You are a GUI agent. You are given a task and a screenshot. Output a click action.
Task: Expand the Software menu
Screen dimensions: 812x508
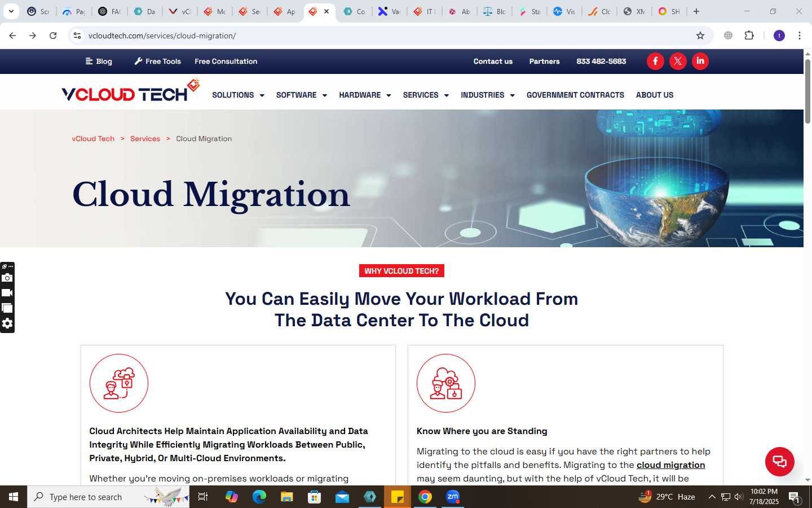tap(302, 95)
